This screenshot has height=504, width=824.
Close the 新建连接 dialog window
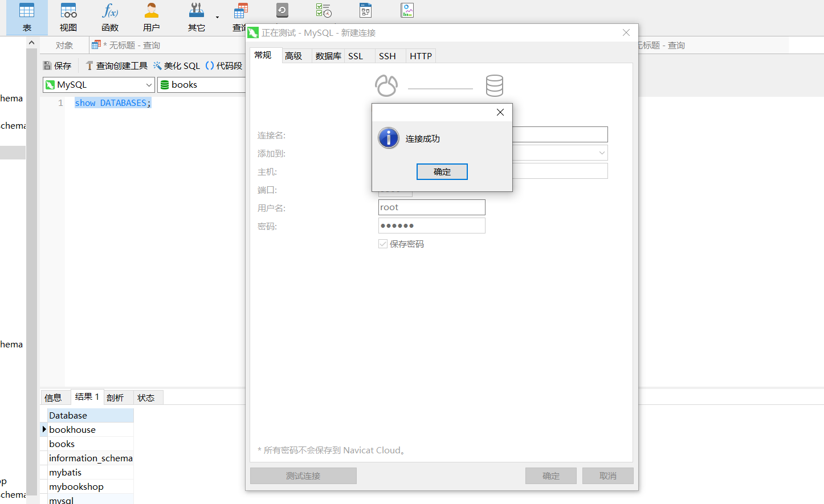tap(626, 32)
